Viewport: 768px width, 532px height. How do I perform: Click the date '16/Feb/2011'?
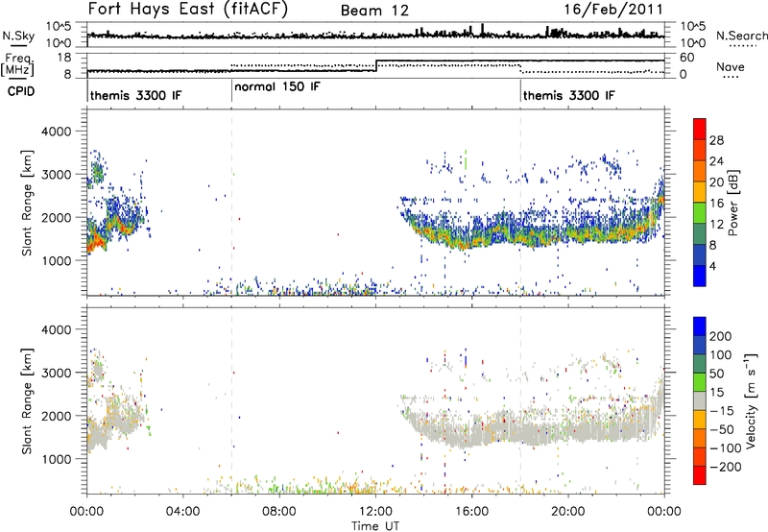[613, 10]
